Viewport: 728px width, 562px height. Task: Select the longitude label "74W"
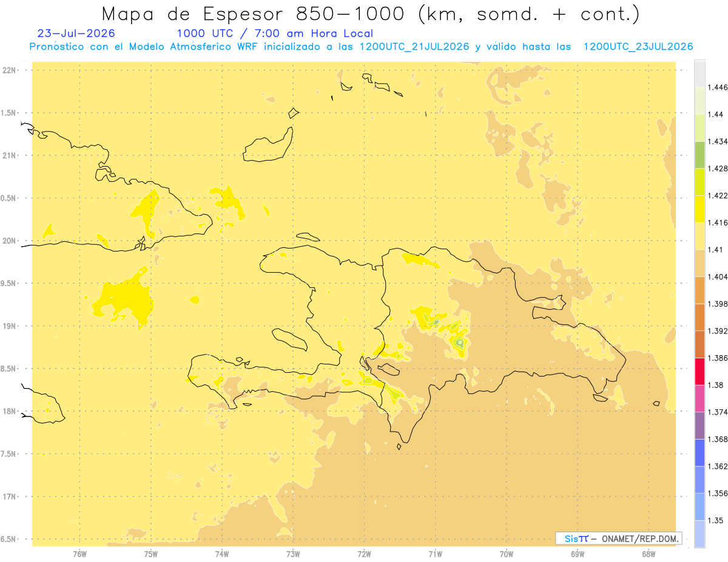click(x=222, y=554)
